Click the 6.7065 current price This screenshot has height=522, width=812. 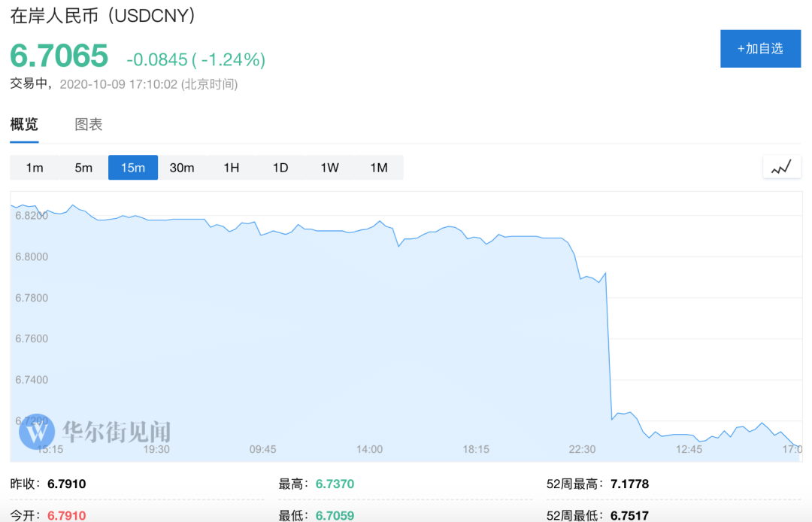pyautogui.click(x=59, y=56)
